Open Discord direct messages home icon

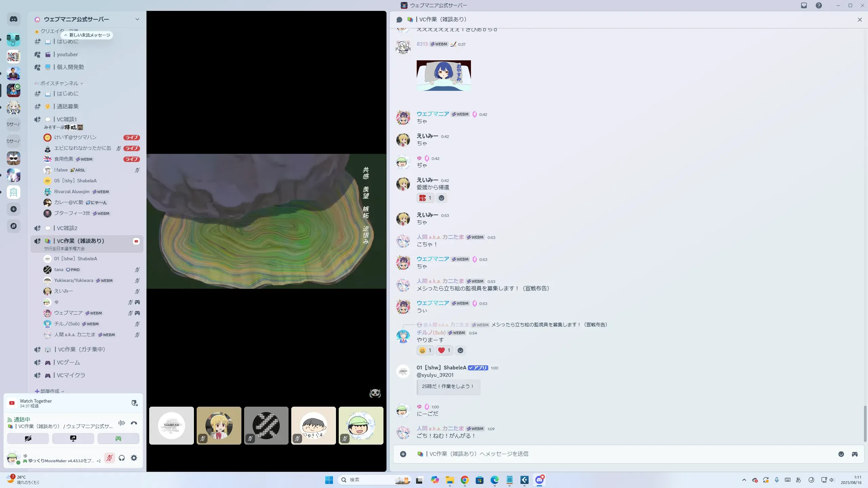[x=14, y=19]
